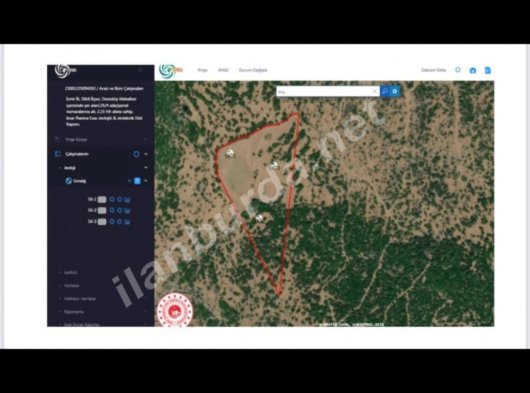Click the Dekont Yükle link

[433, 70]
